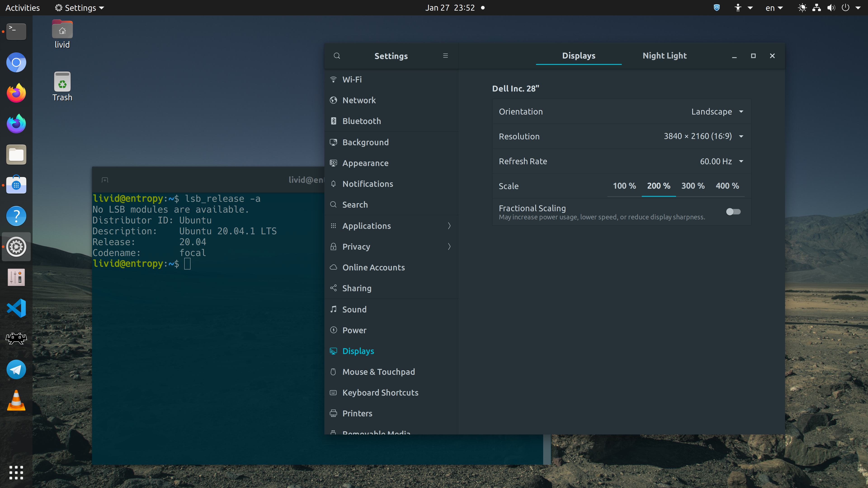The image size is (868, 488).
Task: Switch to the Night Light tab
Action: (664, 56)
